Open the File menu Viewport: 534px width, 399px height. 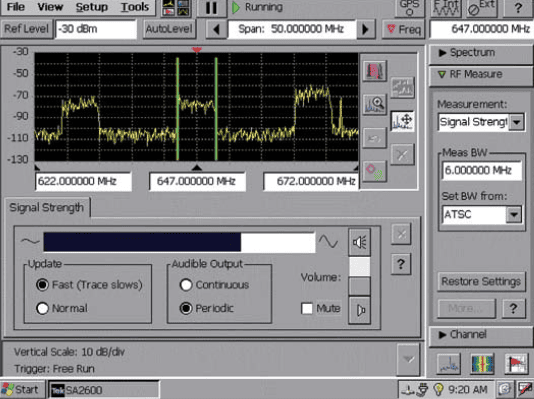click(x=15, y=7)
